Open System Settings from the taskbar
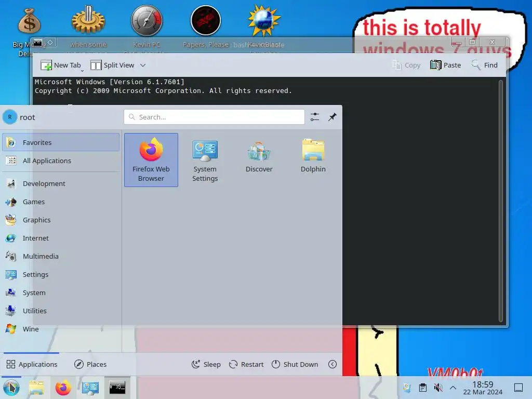The width and height of the screenshot is (532, 399). 90,388
